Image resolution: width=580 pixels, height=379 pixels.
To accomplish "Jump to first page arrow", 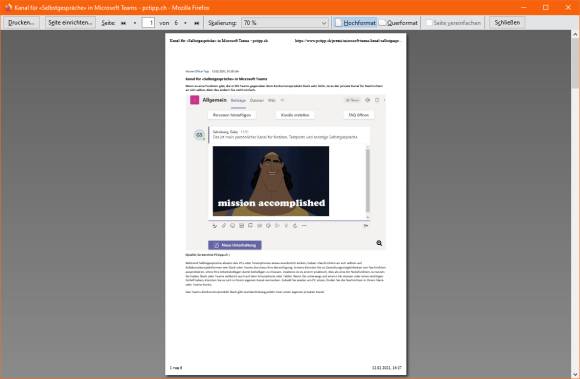I will click(x=124, y=23).
